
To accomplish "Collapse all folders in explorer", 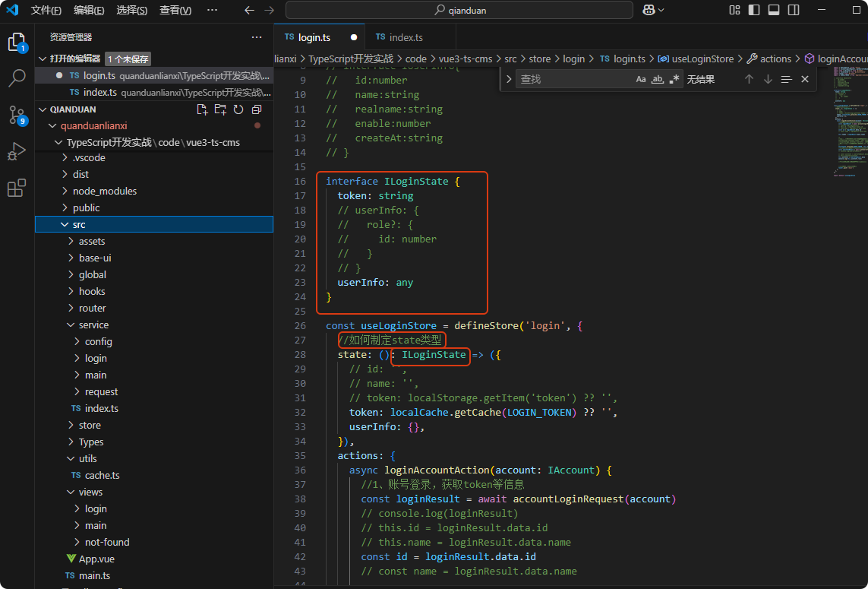I will click(257, 109).
